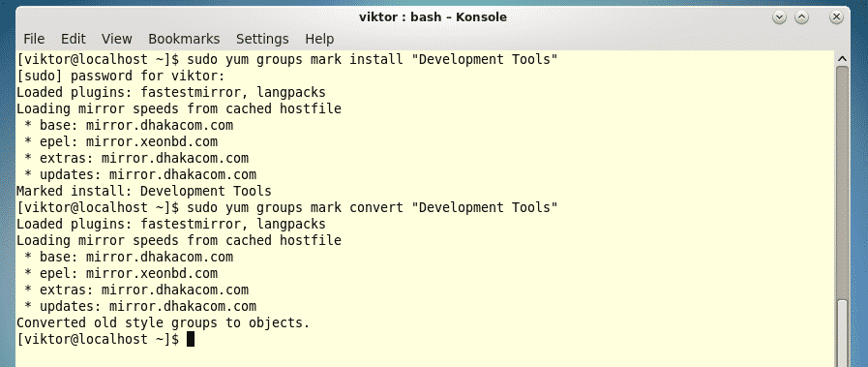Open the Settings menu
Viewport: 868px width, 367px height.
pyautogui.click(x=262, y=39)
